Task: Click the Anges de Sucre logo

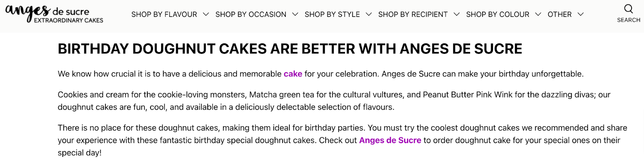Action: [54, 14]
